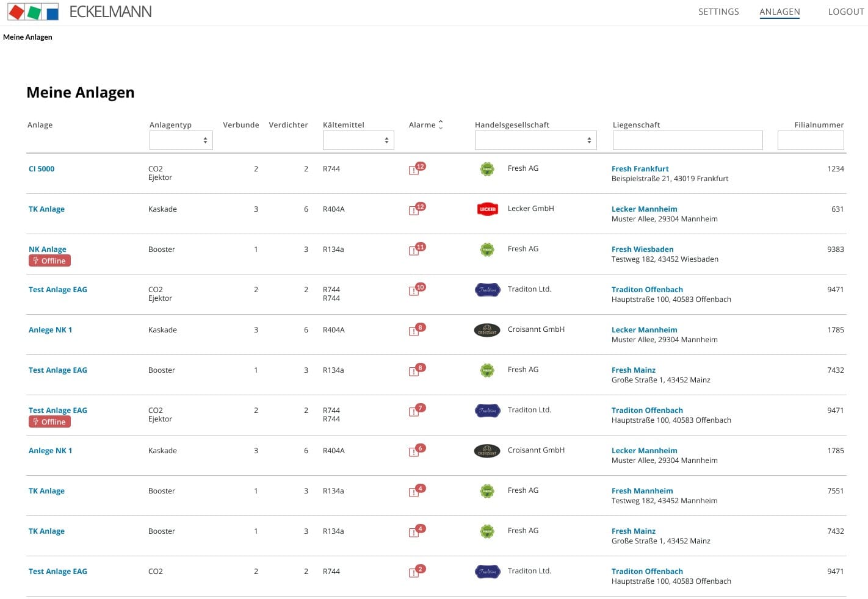868x599 pixels.
Task: Select address Testweg 182, 43452 Wiesbaden
Action: click(x=665, y=259)
